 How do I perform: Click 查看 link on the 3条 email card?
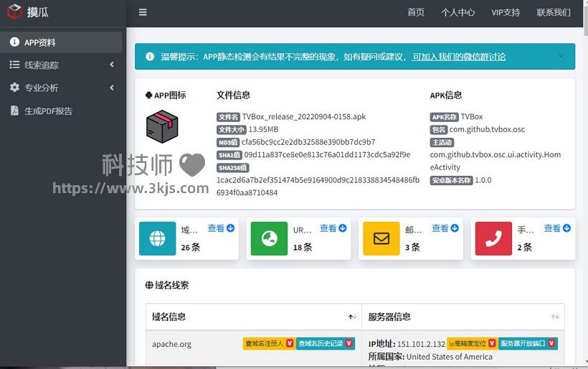(x=440, y=228)
